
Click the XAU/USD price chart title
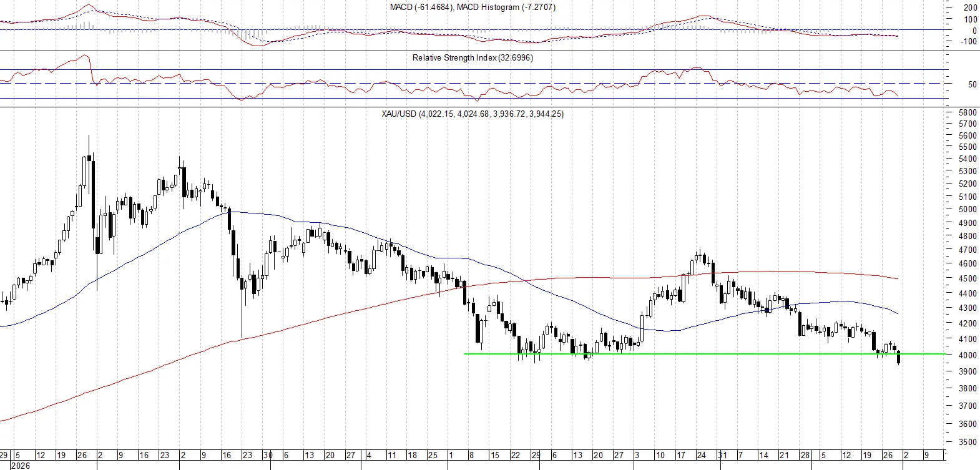click(473, 114)
